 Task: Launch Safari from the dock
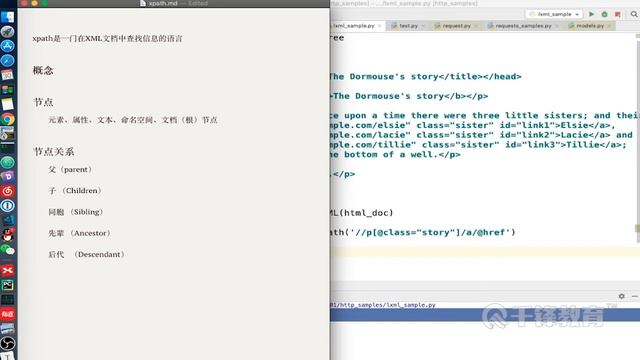point(7,60)
